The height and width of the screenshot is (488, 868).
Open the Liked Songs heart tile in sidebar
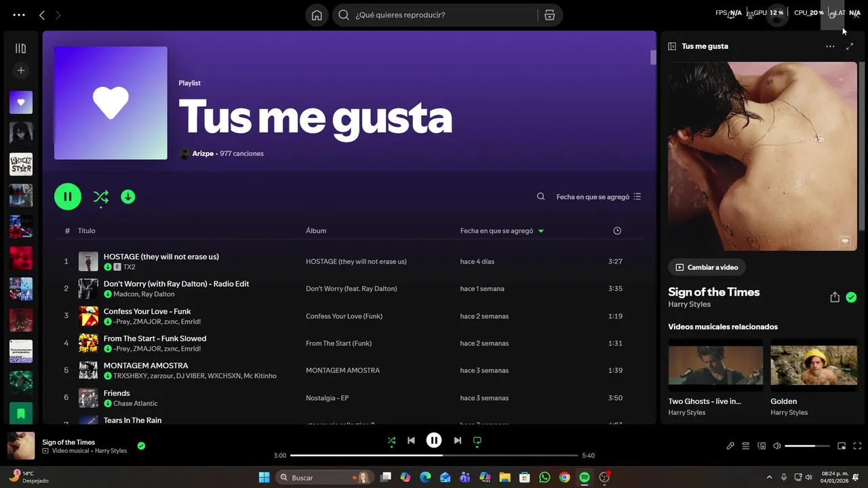click(21, 102)
